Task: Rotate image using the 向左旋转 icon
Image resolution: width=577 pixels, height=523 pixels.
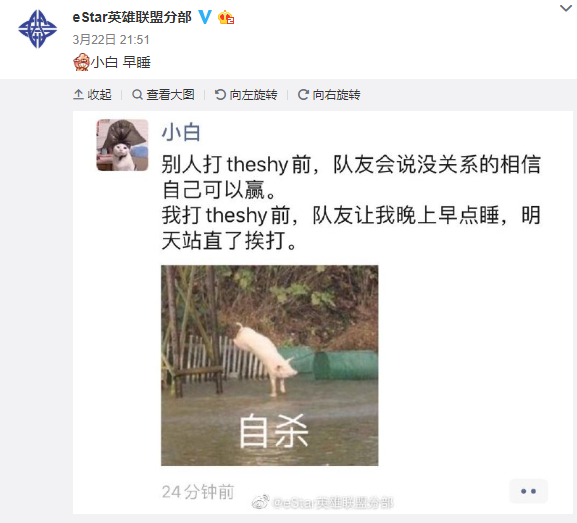Action: click(220, 95)
